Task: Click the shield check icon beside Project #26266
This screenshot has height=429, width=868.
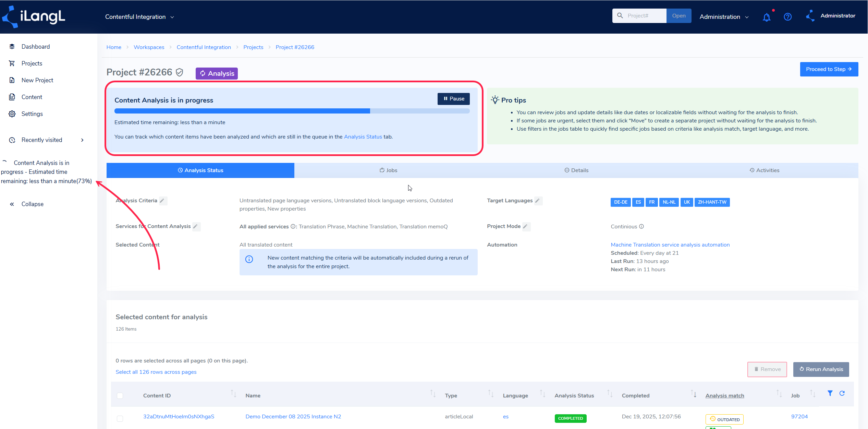Action: (x=180, y=72)
